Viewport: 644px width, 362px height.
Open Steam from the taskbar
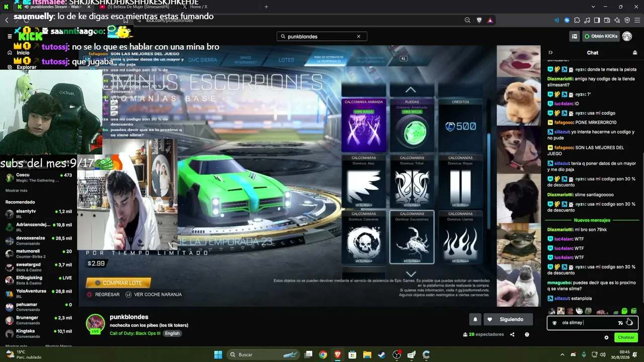(382, 354)
